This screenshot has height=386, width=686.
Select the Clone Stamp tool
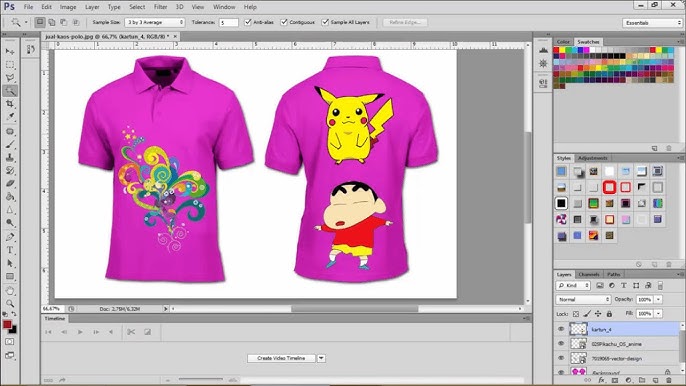point(10,158)
